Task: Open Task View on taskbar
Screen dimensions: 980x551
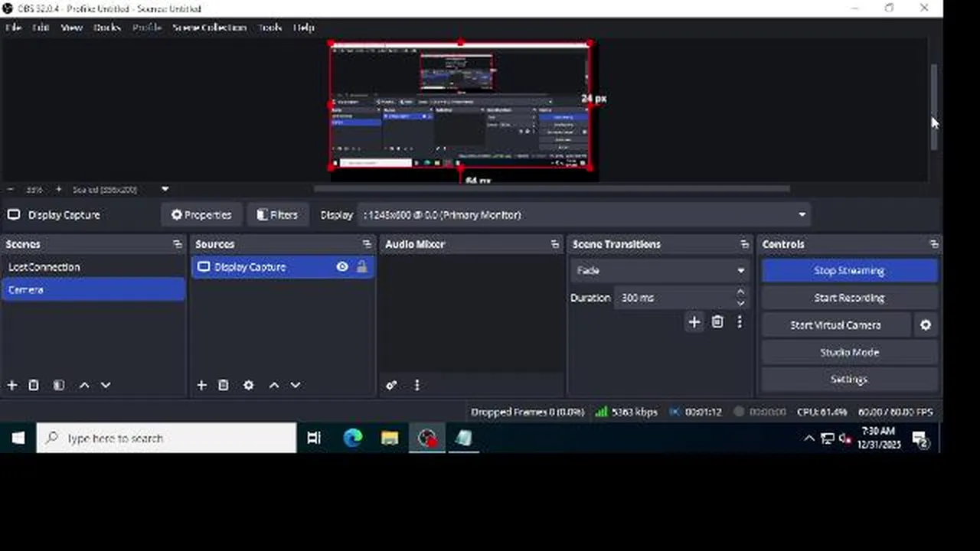Action: (x=314, y=439)
